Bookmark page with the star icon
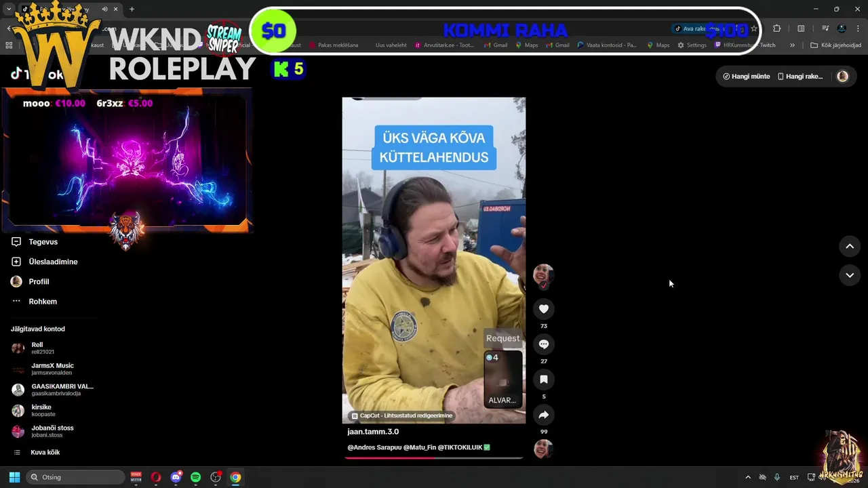This screenshot has width=868, height=488. coord(754,28)
